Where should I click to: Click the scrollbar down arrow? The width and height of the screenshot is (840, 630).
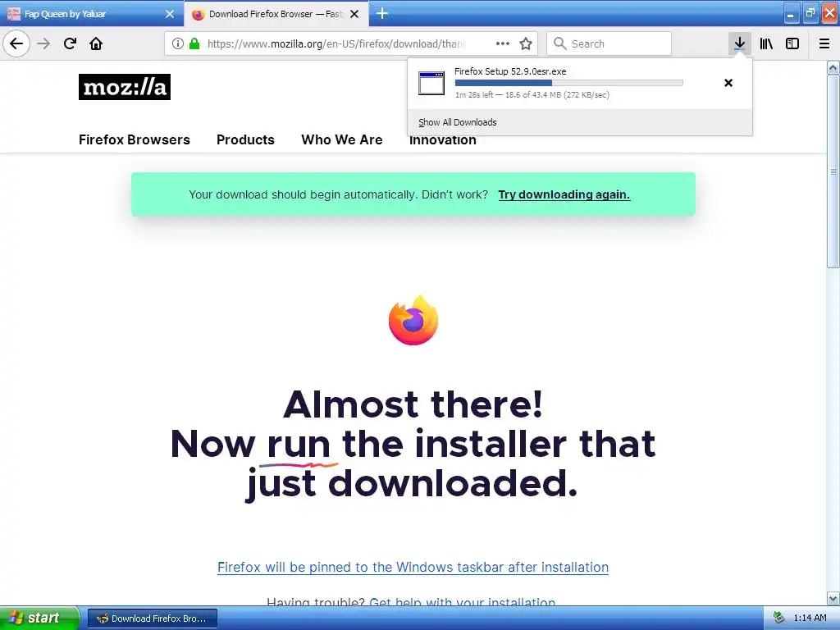[x=833, y=598]
